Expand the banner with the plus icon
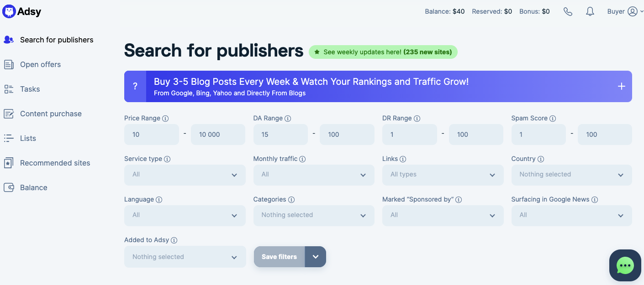644x285 pixels. click(x=622, y=86)
